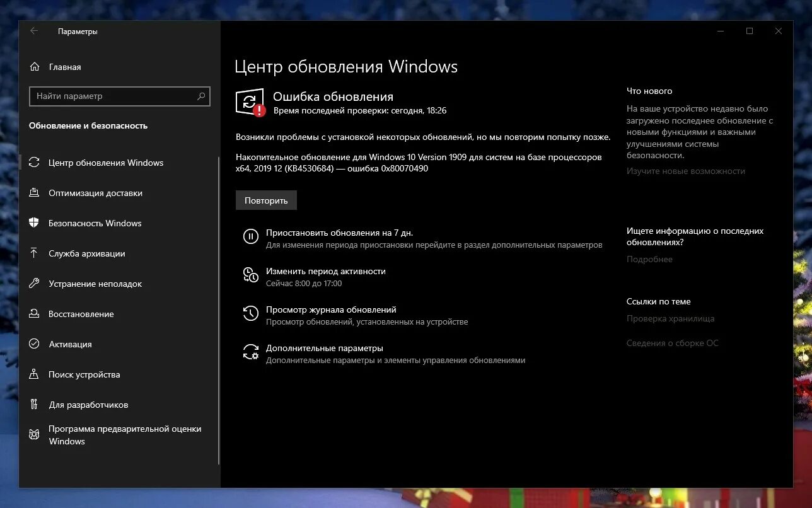Click the Подробнее link
The height and width of the screenshot is (508, 812).
click(649, 259)
